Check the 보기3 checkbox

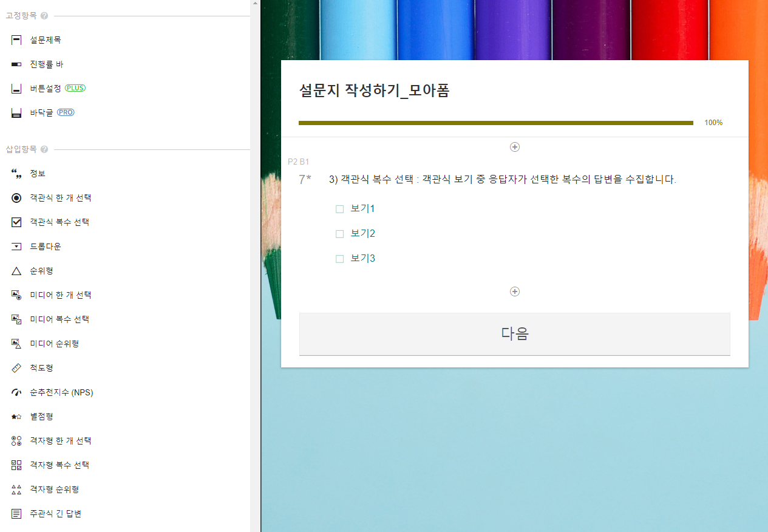(x=340, y=259)
